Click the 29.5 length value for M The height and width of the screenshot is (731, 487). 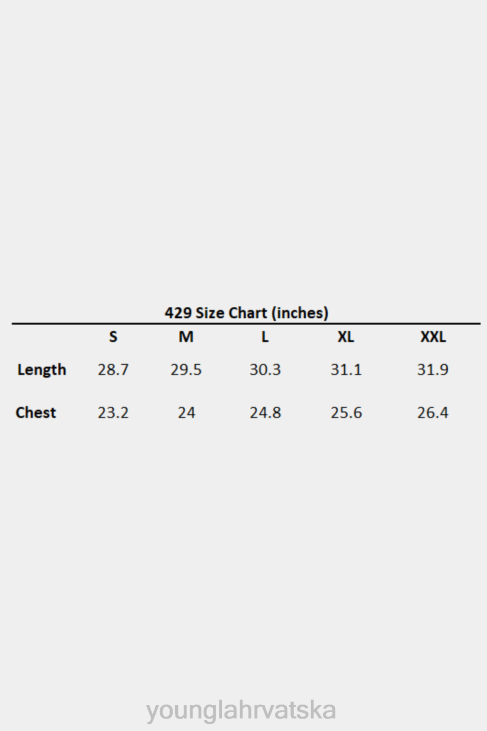coord(186,370)
